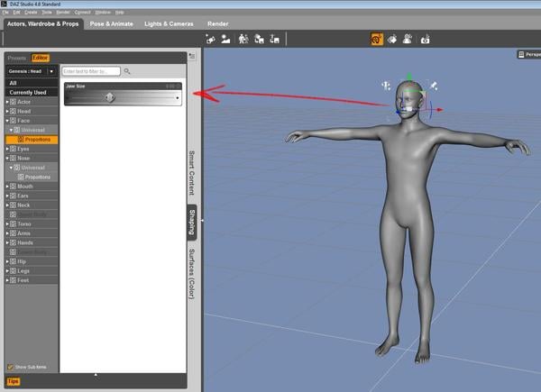Click the DAZ Studio title bar app icon
This screenshot has height=392, width=541.
coord(5,4)
